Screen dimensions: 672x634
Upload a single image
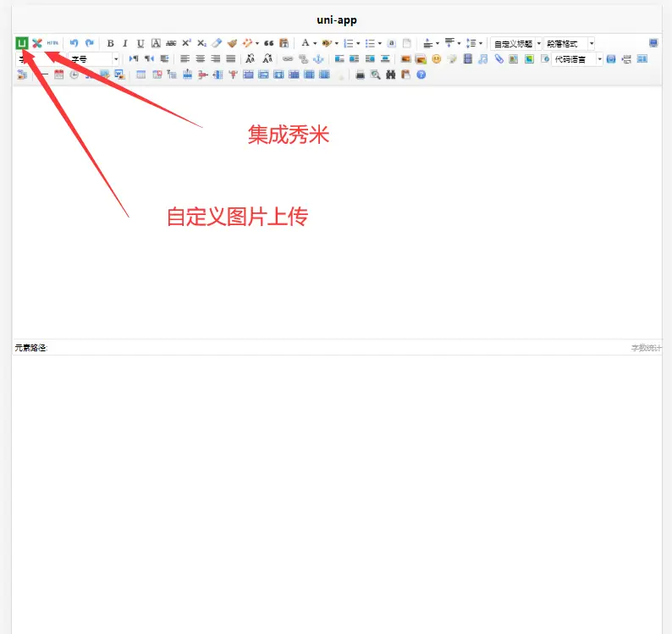405,58
